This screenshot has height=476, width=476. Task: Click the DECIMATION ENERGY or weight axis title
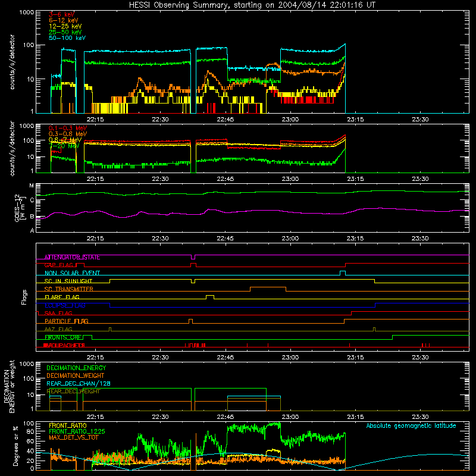click(x=9, y=386)
